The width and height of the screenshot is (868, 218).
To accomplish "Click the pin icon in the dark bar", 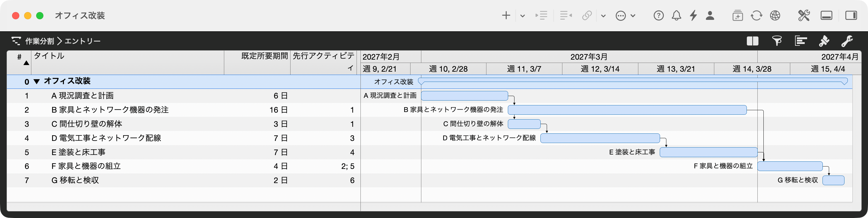I will (x=824, y=41).
